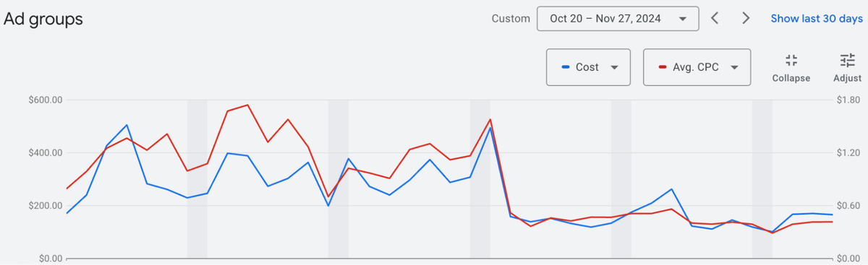Image resolution: width=868 pixels, height=265 pixels.
Task: Expand the Cost metric selector
Action: click(588, 67)
